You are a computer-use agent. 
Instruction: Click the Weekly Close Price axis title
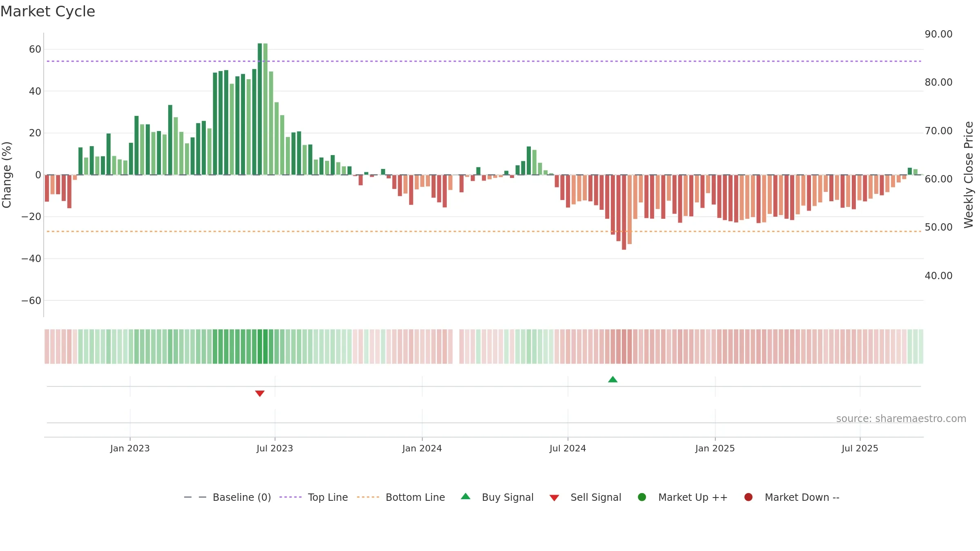969,175
